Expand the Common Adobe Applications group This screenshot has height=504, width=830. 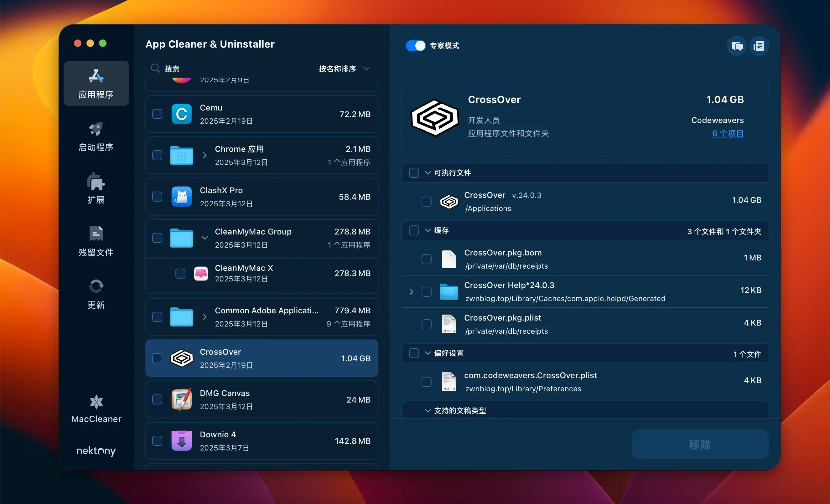click(x=205, y=317)
